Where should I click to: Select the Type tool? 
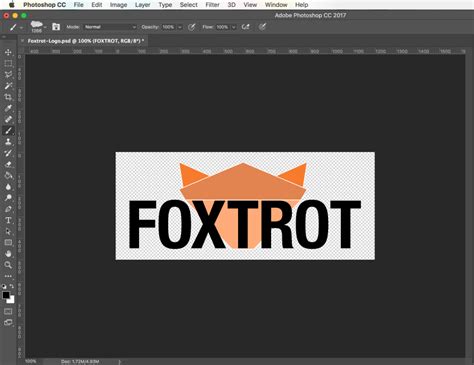[8, 220]
